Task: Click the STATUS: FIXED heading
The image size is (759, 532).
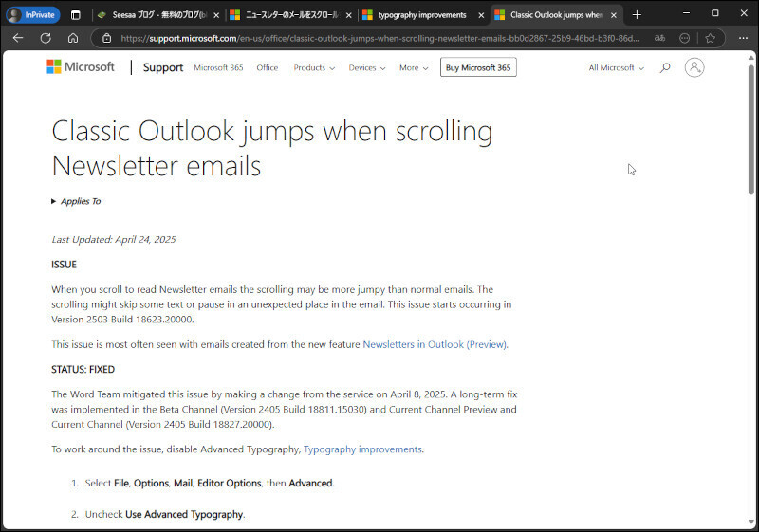Action: pyautogui.click(x=83, y=370)
